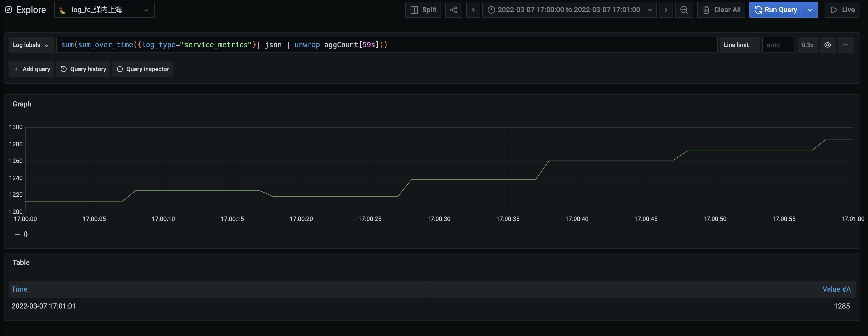Viewport: 868px width, 336px height.
Task: Start Live streaming mode
Action: 842,10
